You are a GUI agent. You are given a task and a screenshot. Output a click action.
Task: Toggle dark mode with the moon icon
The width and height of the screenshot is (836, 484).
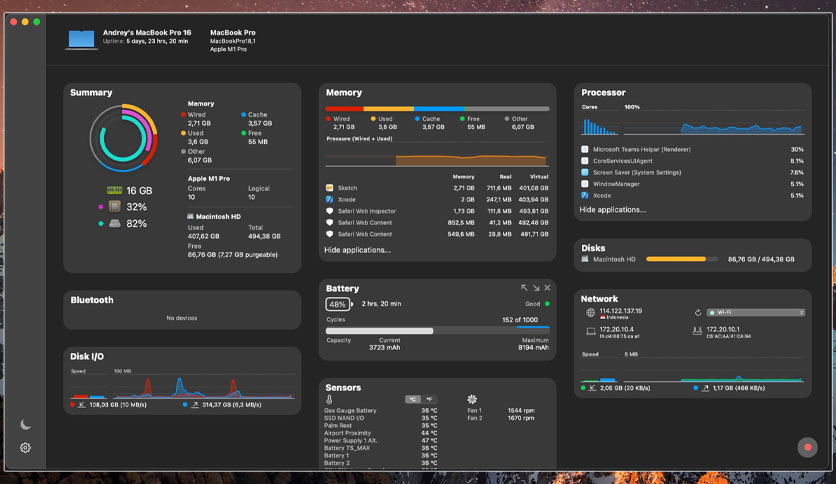25,425
